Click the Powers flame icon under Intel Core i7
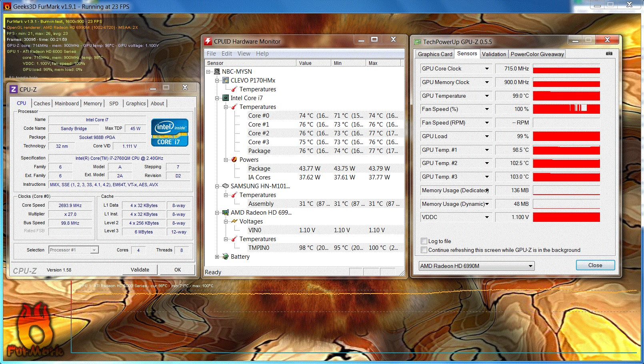This screenshot has height=364, width=644. (x=234, y=160)
